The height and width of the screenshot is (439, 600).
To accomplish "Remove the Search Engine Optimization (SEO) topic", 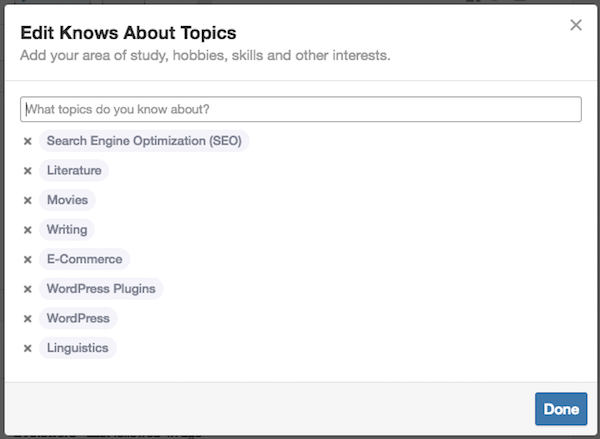I will tap(28, 142).
